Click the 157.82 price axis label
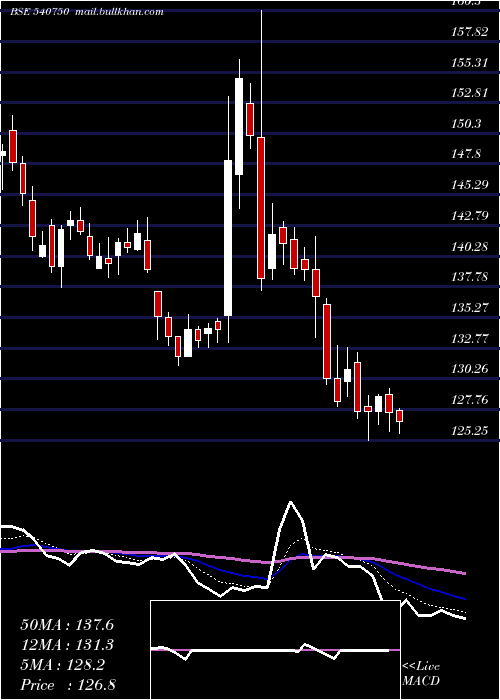500x700 pixels. tap(469, 32)
